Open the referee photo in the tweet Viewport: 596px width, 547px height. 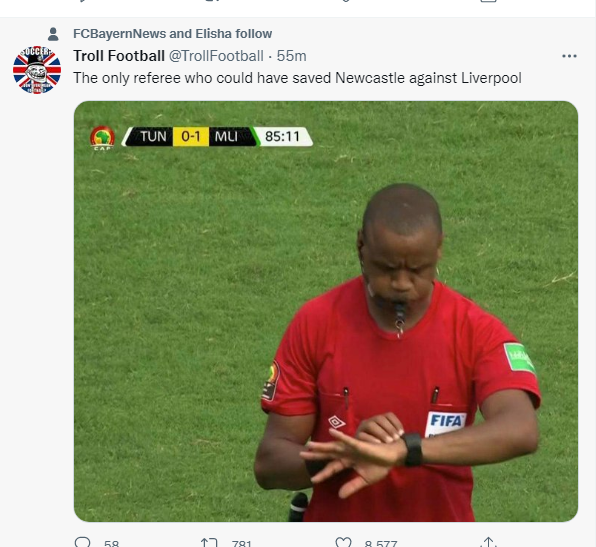click(326, 311)
